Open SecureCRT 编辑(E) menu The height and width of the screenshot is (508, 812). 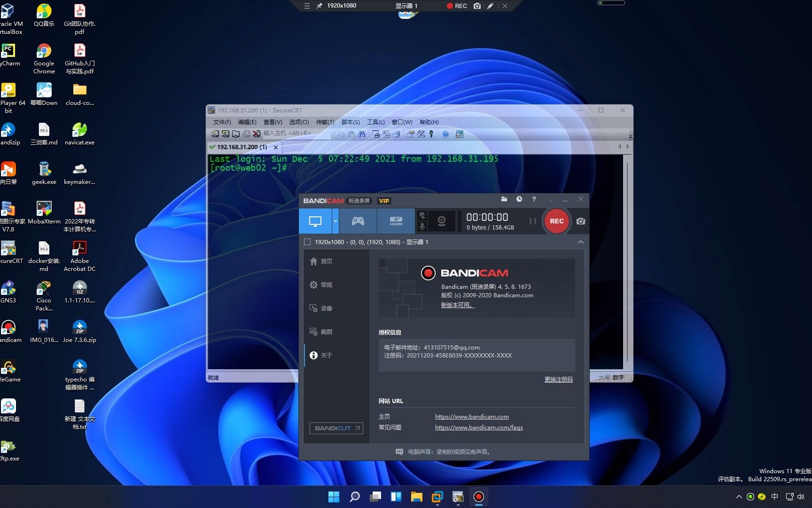click(247, 122)
